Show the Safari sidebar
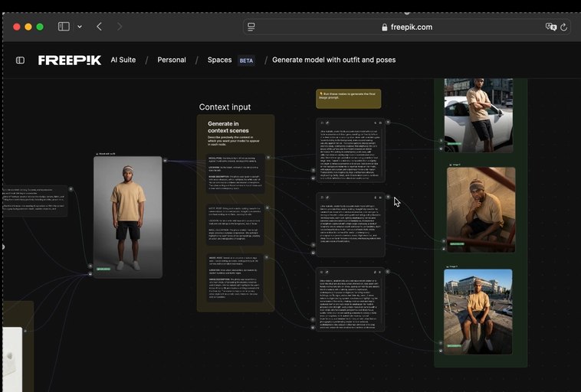 click(x=64, y=27)
